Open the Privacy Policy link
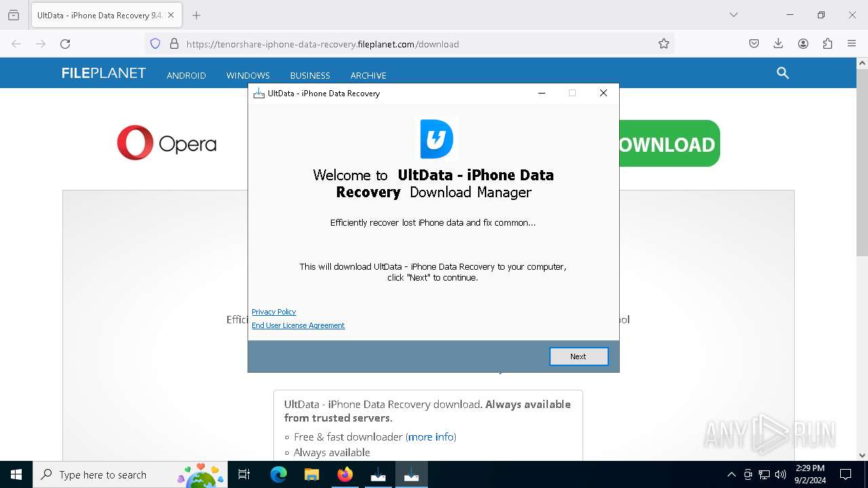Screen dimensions: 868x488 [x=274, y=312]
